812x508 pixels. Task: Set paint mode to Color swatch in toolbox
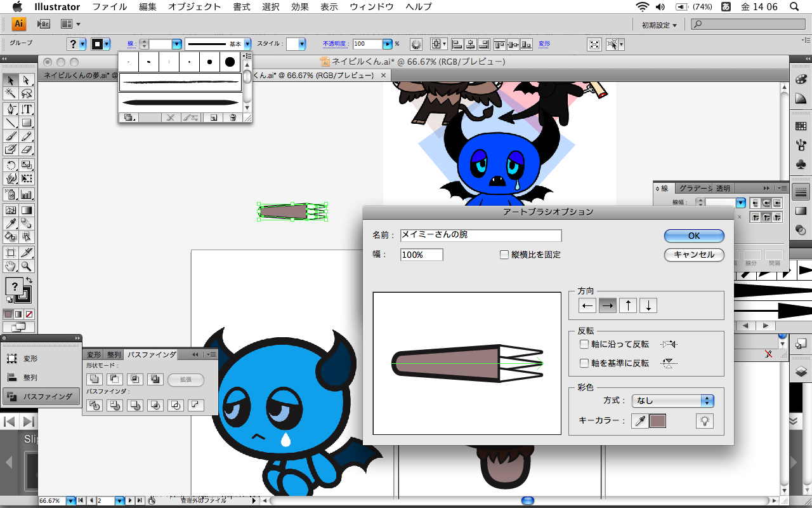tap(8, 314)
